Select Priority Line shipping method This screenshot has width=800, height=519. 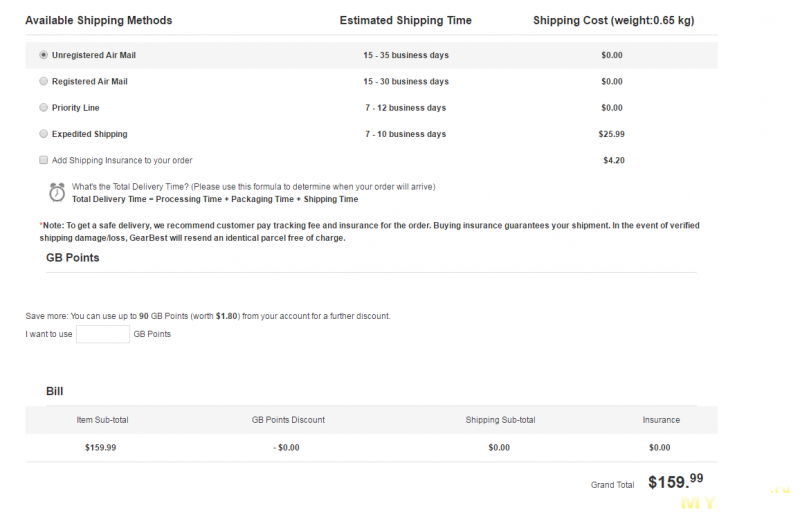click(x=43, y=108)
